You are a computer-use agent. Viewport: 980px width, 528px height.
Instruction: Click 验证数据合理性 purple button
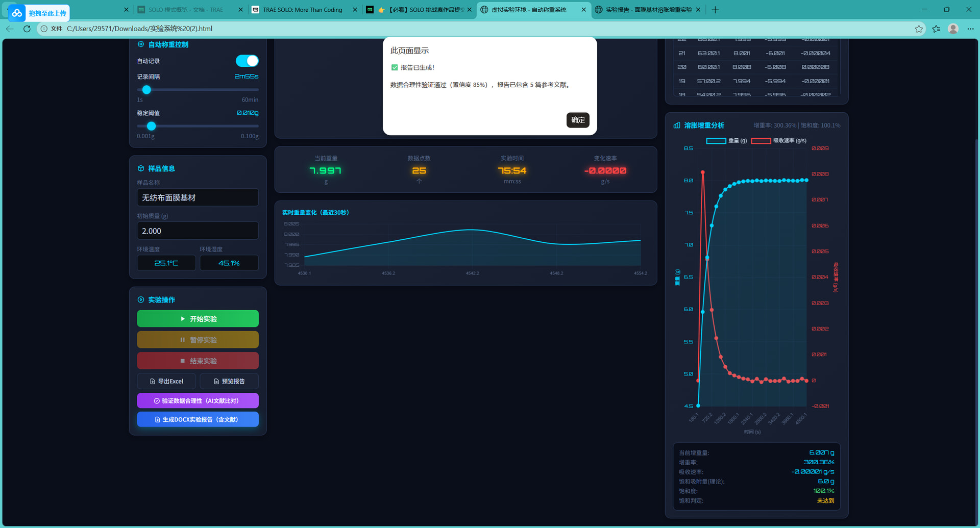click(x=198, y=400)
